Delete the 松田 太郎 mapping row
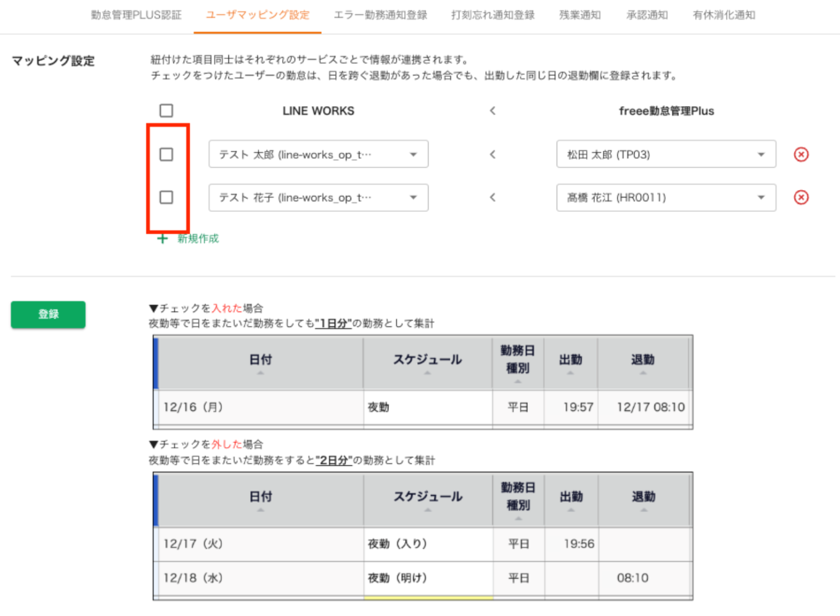 [801, 154]
